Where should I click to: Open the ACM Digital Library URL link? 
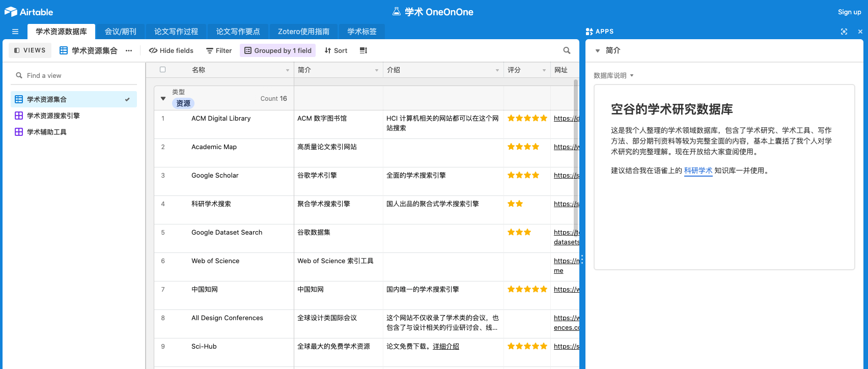coord(567,119)
